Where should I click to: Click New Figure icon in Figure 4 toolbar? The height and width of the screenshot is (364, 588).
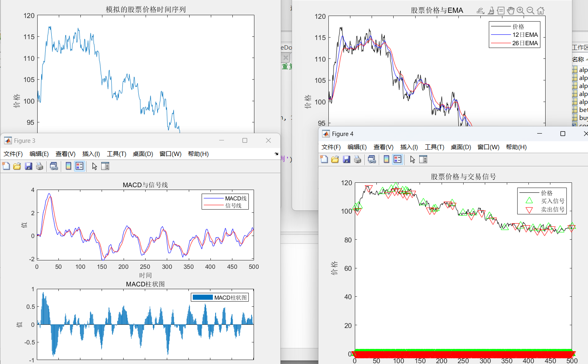(324, 159)
